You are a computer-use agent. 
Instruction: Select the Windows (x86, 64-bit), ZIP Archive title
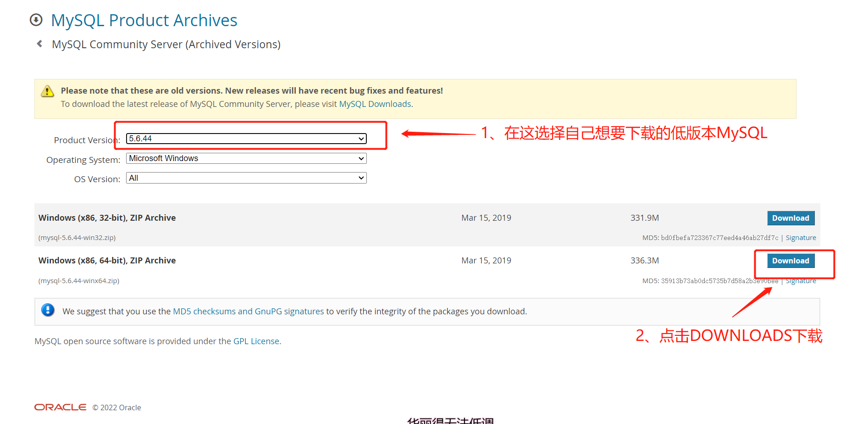[x=107, y=261]
